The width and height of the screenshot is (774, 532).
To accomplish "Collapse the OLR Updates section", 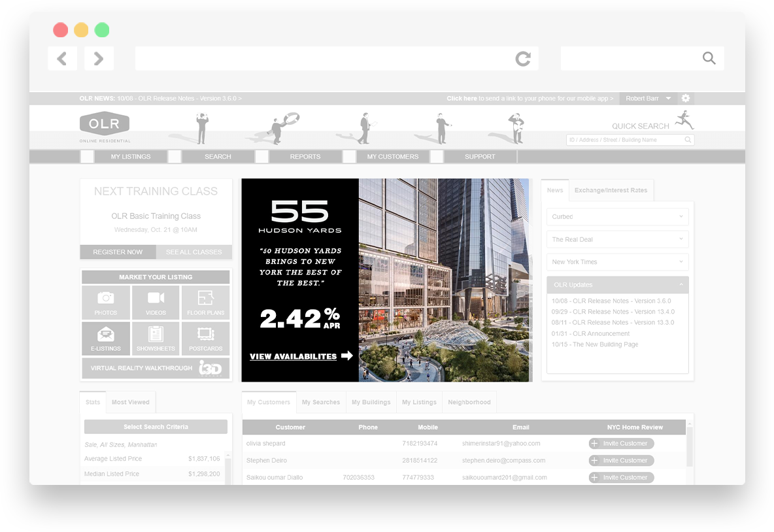I will (618, 285).
